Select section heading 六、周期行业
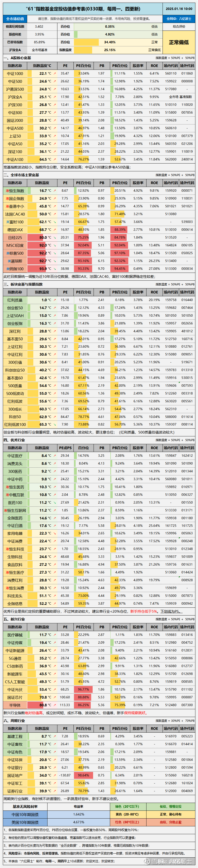 pyautogui.click(x=14, y=721)
